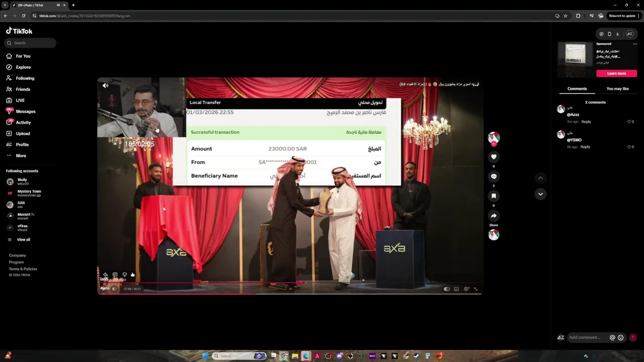Like the @Azzz comment
Viewport: 644px width, 362px height.
pyautogui.click(x=629, y=122)
